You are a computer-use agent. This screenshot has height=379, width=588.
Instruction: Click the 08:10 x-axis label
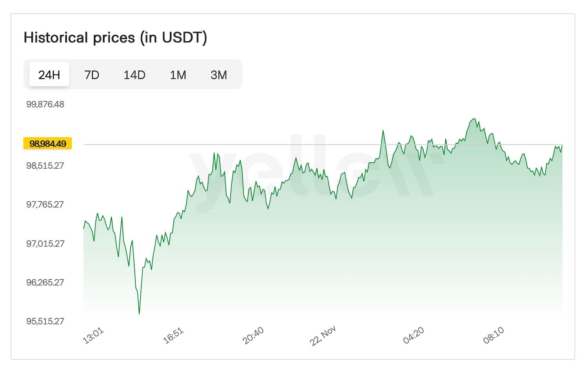point(495,335)
